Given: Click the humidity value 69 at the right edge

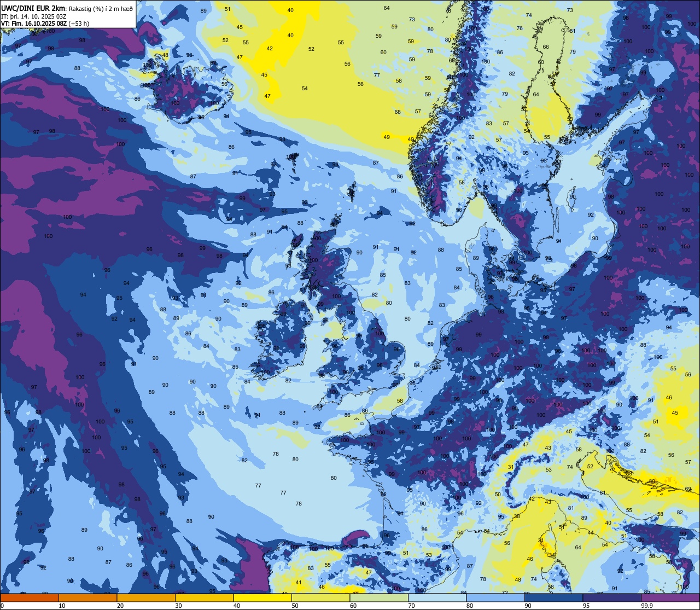Looking at the screenshot, I should pyautogui.click(x=688, y=489).
